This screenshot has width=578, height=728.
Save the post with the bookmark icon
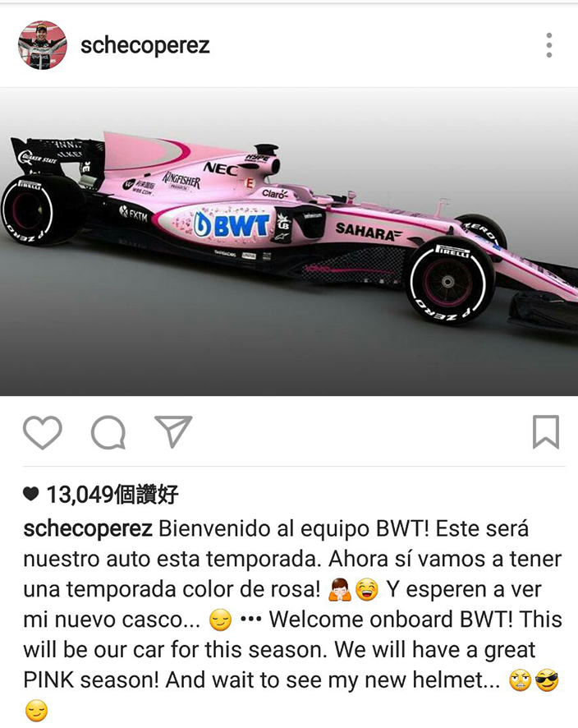click(x=546, y=432)
